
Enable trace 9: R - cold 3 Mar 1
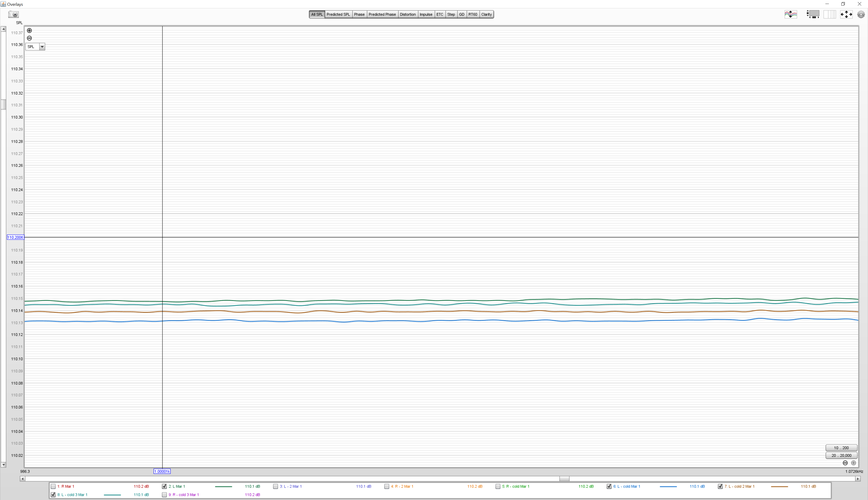tap(164, 495)
